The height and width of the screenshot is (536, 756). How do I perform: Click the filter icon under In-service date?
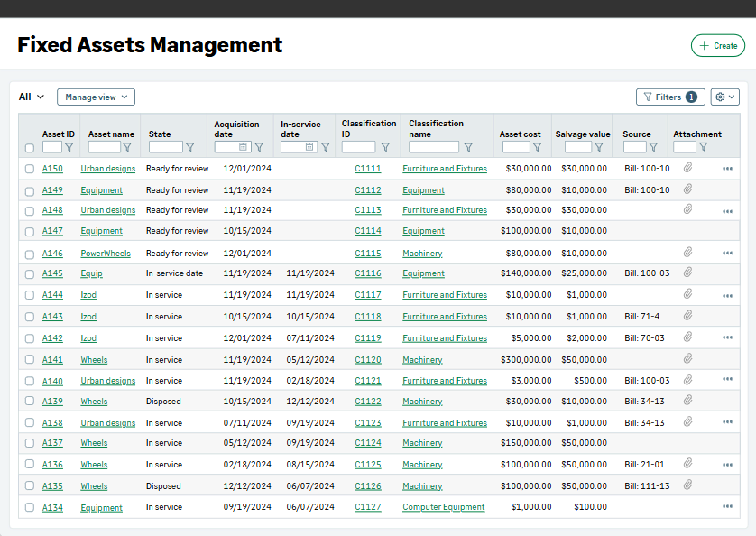click(326, 147)
